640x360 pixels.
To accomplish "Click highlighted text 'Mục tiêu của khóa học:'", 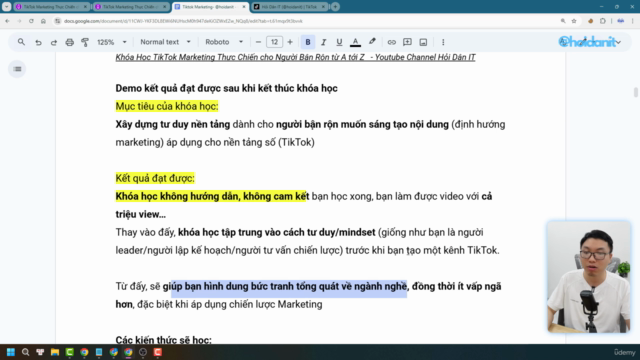I will 167,106.
